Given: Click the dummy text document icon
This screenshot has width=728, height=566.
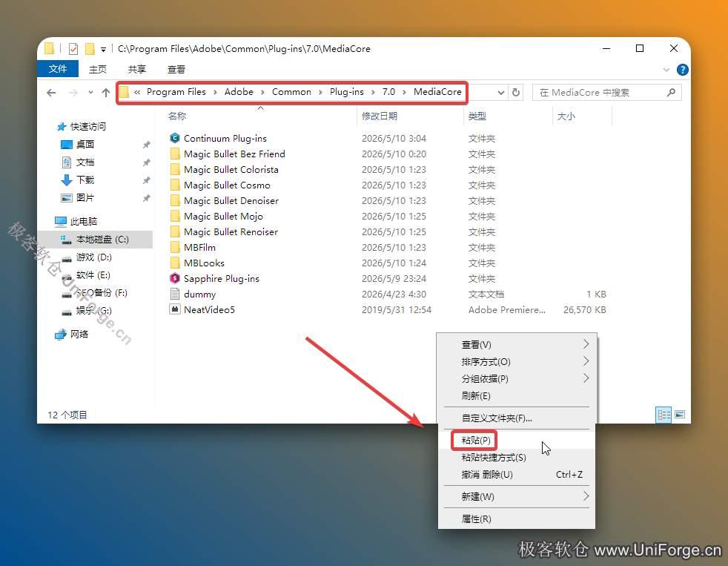Looking at the screenshot, I should (x=174, y=294).
